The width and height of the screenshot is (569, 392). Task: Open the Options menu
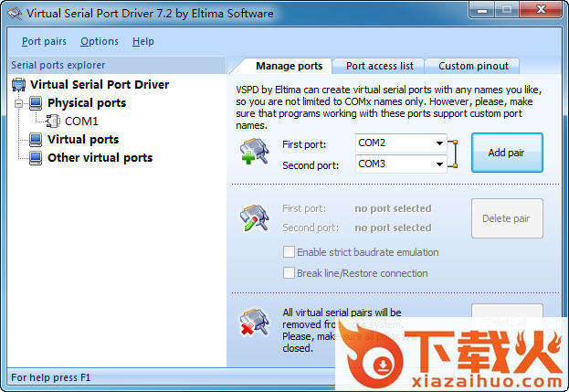click(100, 41)
